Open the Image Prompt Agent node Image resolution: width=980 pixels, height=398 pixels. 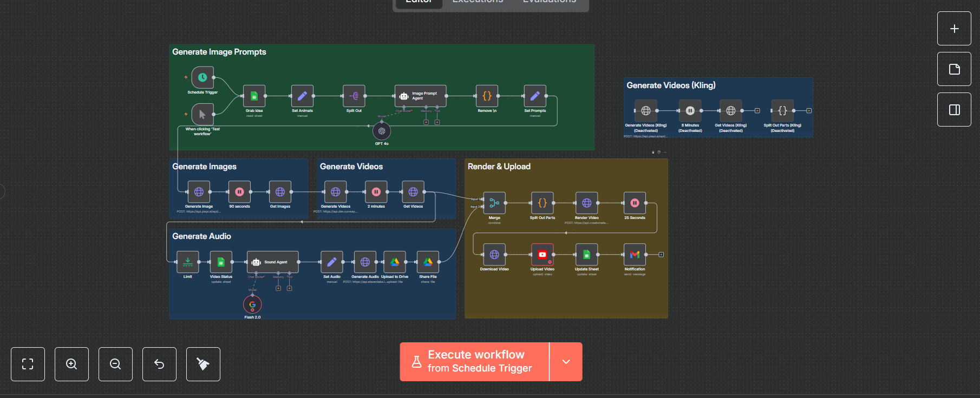click(x=421, y=96)
